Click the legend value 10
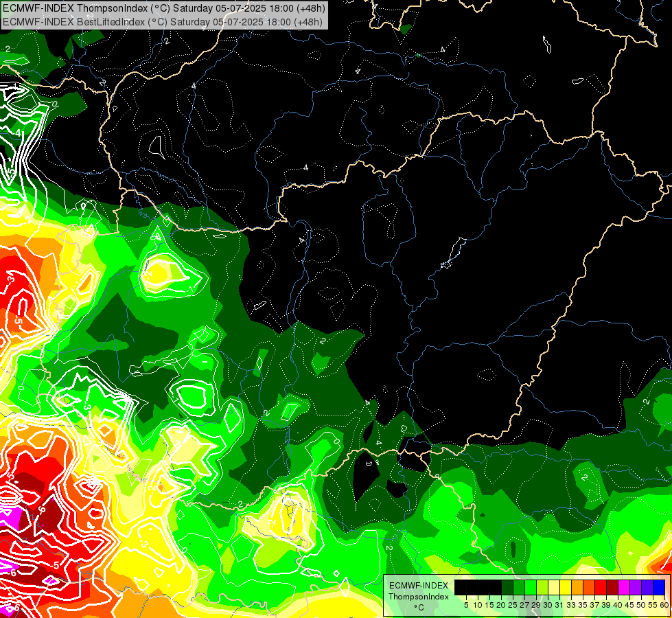This screenshot has width=672, height=618. pos(478,605)
